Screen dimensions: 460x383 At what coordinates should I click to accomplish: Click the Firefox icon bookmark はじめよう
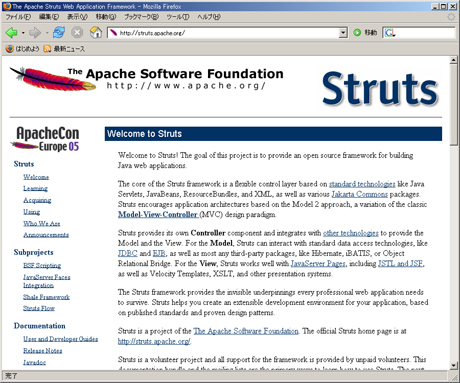(x=23, y=49)
